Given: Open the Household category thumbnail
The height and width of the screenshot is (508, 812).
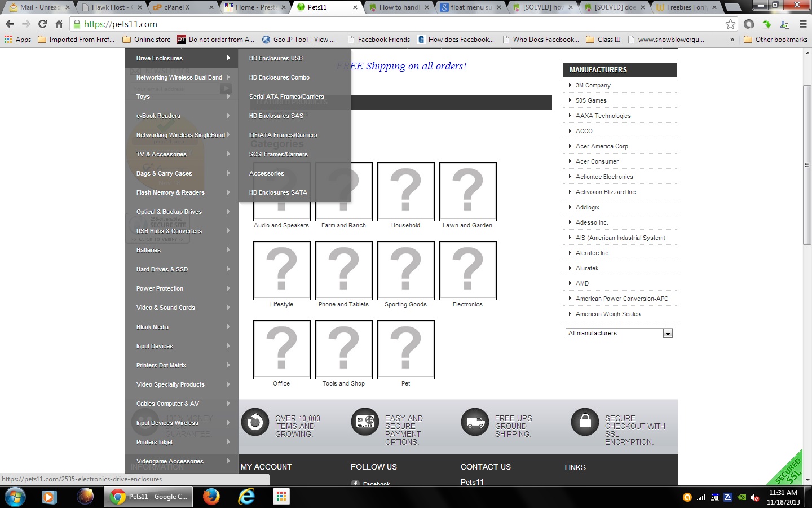Looking at the screenshot, I should tap(406, 191).
